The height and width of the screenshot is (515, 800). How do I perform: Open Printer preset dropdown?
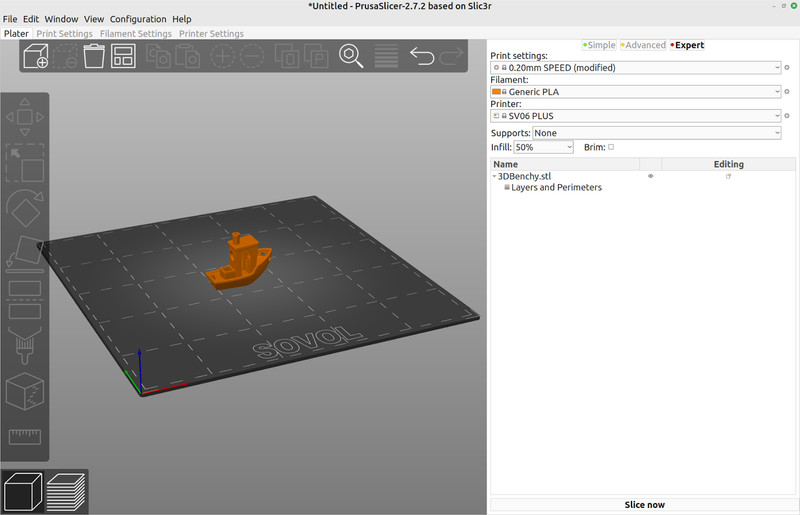pos(635,116)
